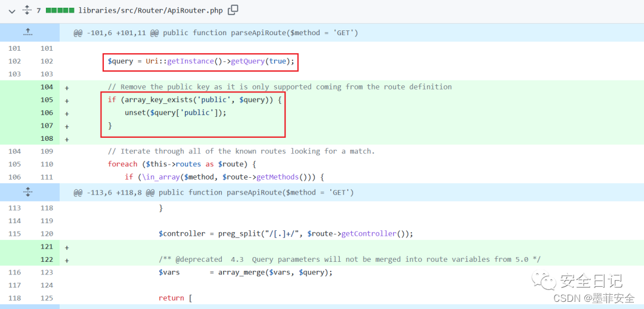This screenshot has height=309, width=644.
Task: Click the 'return [' code line
Action: click(175, 298)
